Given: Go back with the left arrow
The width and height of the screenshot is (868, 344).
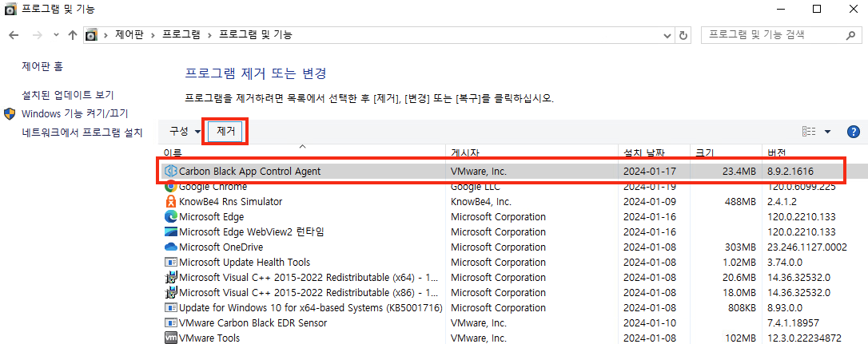Looking at the screenshot, I should (15, 35).
